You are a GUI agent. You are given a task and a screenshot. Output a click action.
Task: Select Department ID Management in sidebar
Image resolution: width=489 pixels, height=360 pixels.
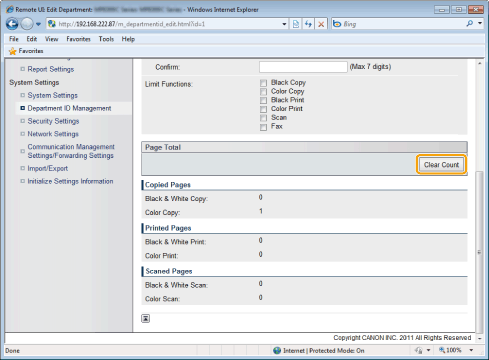coord(69,108)
